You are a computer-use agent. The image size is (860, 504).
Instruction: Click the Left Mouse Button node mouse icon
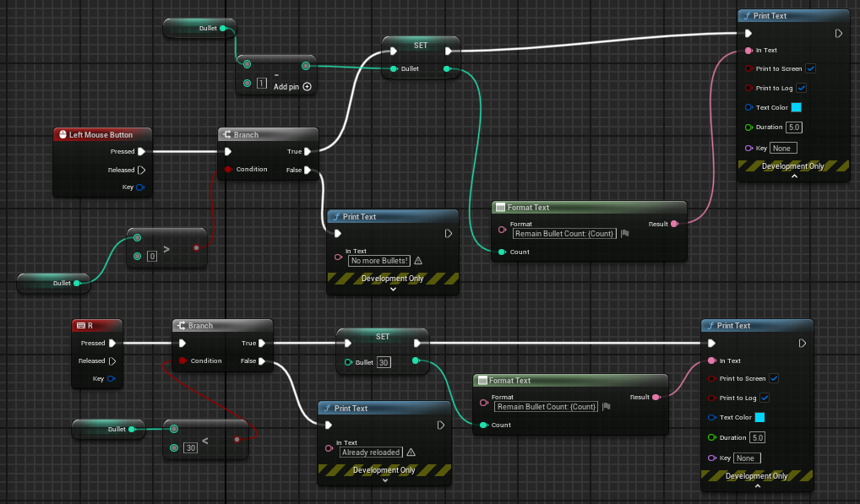[x=63, y=134]
